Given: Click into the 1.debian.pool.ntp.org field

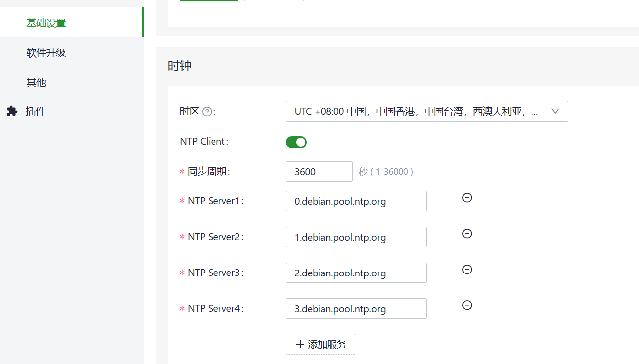Looking at the screenshot, I should pyautogui.click(x=356, y=237).
